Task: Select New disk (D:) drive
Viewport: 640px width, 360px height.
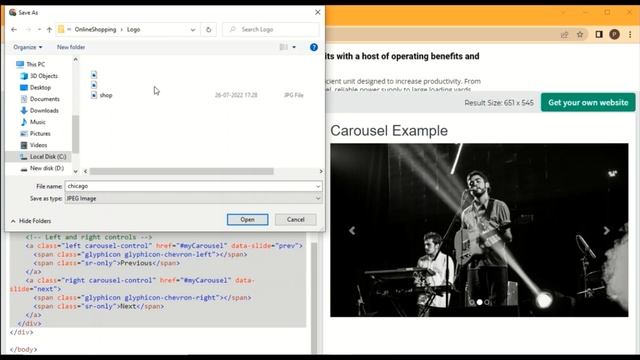Action: (x=42, y=168)
